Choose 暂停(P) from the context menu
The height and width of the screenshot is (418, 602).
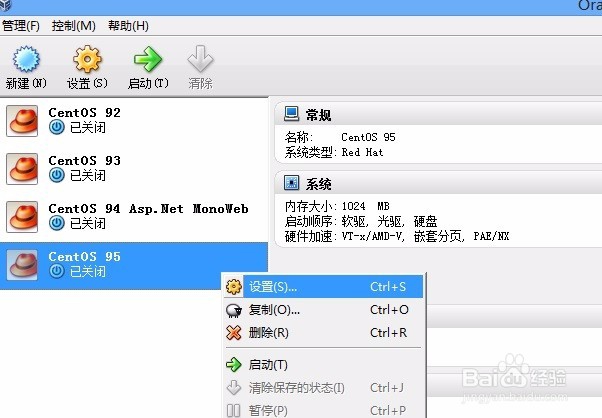point(324,410)
